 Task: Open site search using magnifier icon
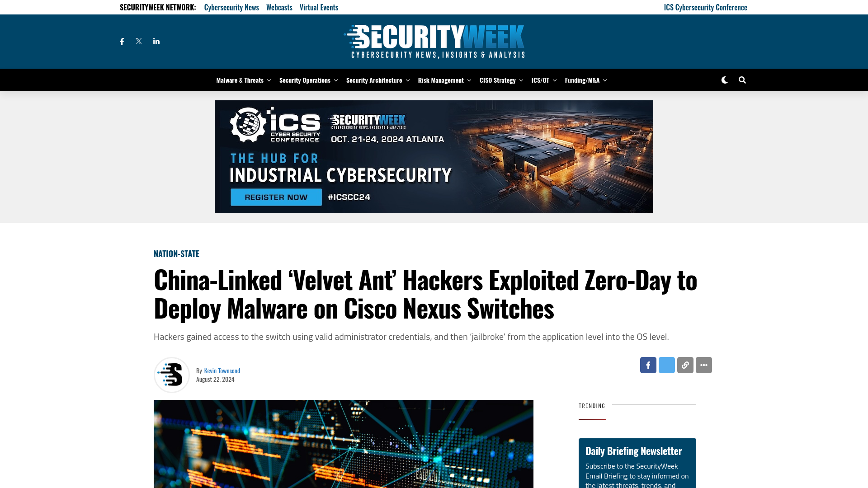coord(742,79)
